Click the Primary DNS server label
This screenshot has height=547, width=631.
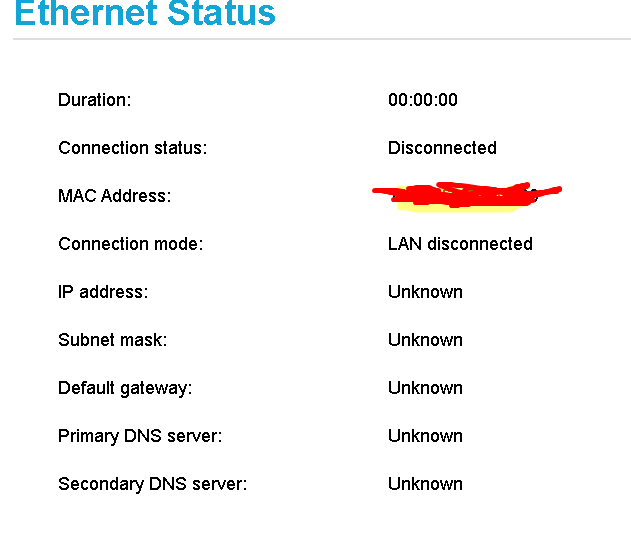click(140, 436)
